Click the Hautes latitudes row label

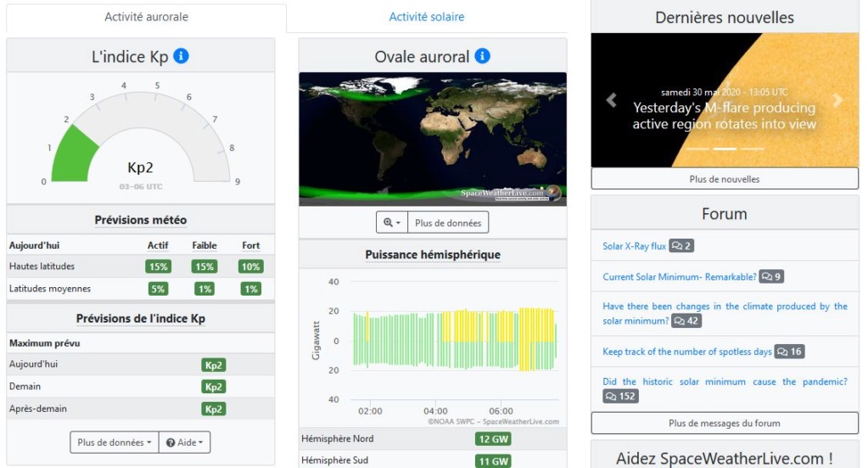tap(42, 267)
